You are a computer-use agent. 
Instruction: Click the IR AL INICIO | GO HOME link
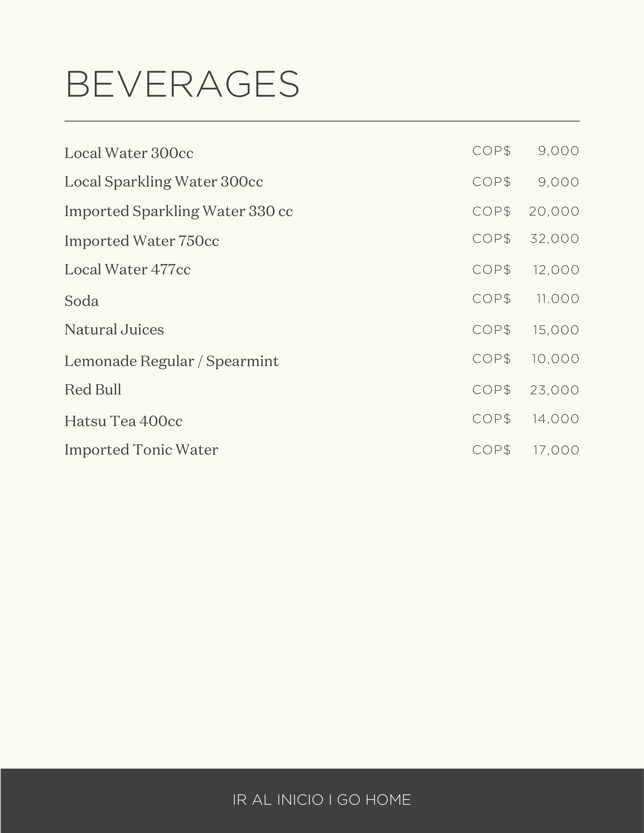pos(321,800)
